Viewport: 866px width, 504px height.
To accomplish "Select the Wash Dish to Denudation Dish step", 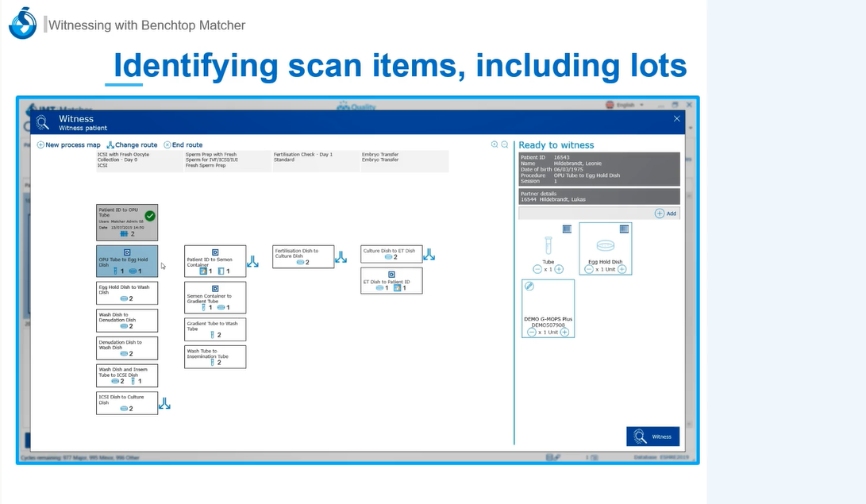I will (x=127, y=320).
